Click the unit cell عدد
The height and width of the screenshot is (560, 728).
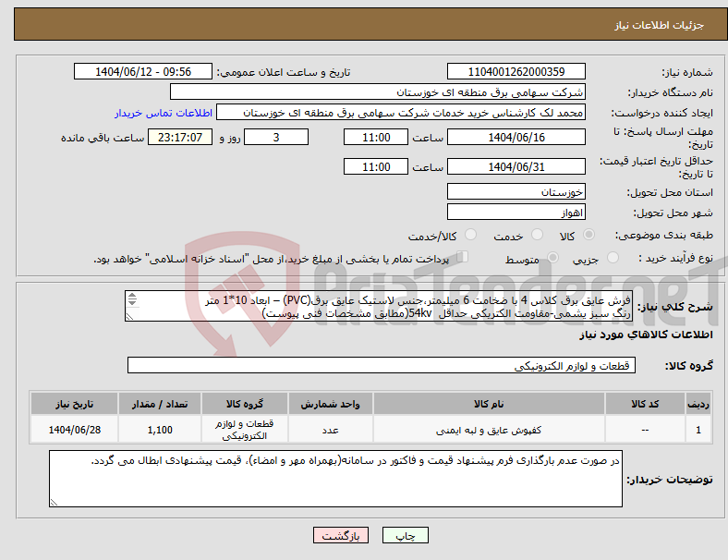[330, 430]
